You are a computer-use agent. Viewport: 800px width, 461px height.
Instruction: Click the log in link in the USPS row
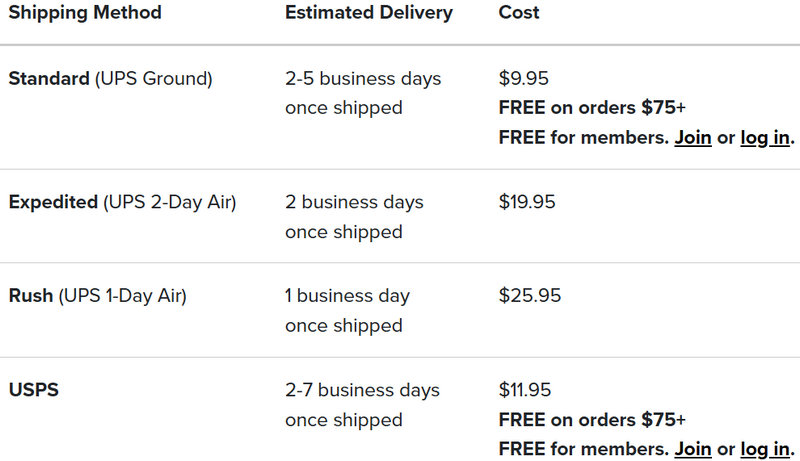click(765, 450)
